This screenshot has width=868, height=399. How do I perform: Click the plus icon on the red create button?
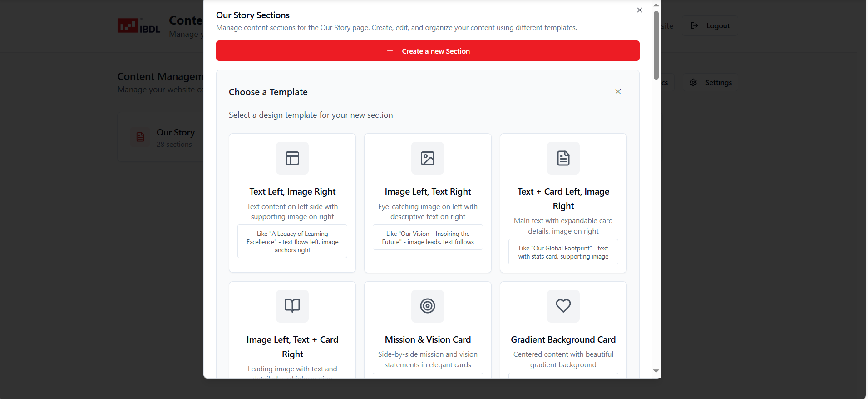[390, 51]
